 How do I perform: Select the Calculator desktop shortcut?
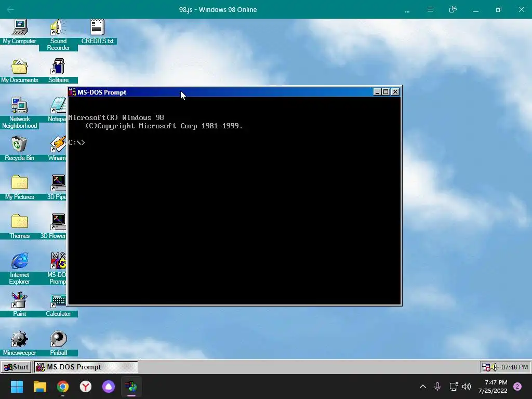(x=58, y=304)
